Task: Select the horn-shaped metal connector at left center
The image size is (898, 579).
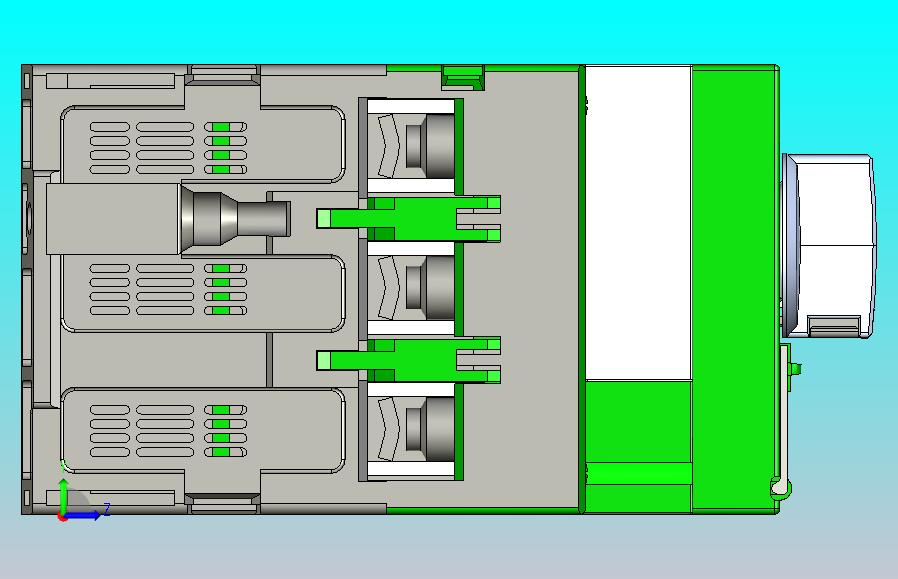Action: (235, 219)
